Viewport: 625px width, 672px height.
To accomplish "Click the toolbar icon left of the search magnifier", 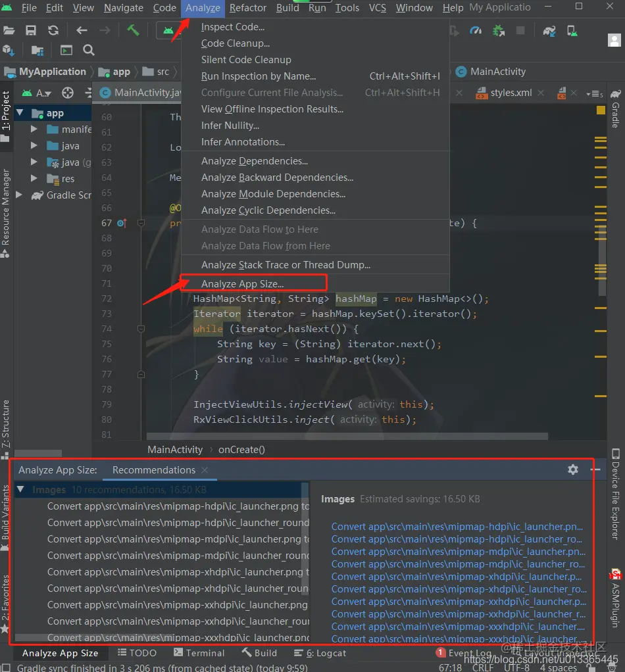I will point(66,50).
